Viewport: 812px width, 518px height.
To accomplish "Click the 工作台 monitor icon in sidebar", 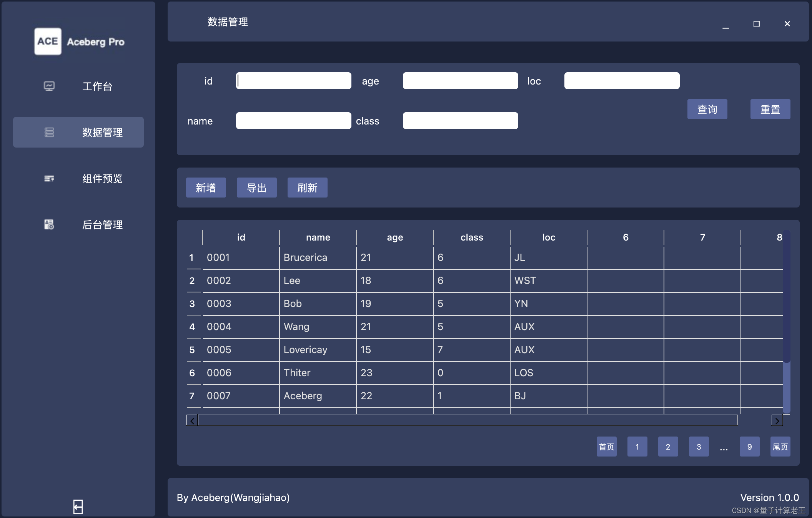I will tap(49, 86).
